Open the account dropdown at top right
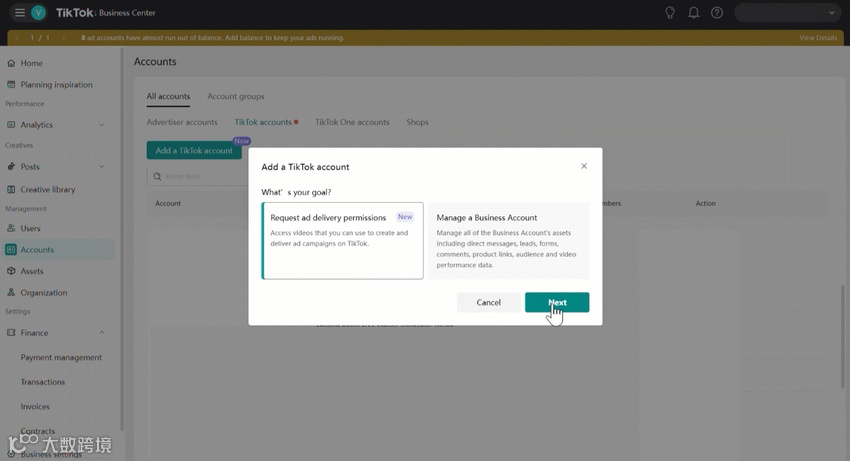 click(787, 12)
